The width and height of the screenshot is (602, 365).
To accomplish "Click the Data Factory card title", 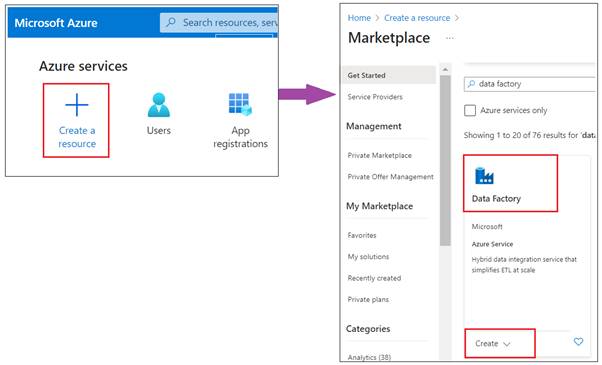I will point(496,199).
